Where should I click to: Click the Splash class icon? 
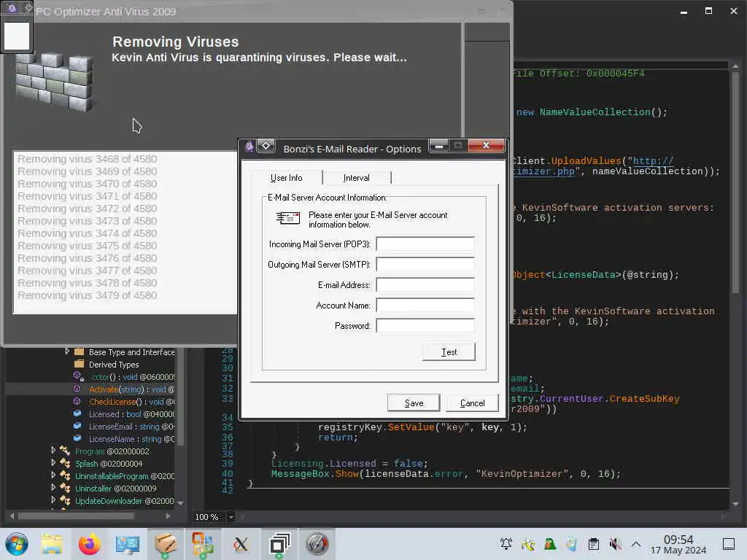tap(65, 463)
